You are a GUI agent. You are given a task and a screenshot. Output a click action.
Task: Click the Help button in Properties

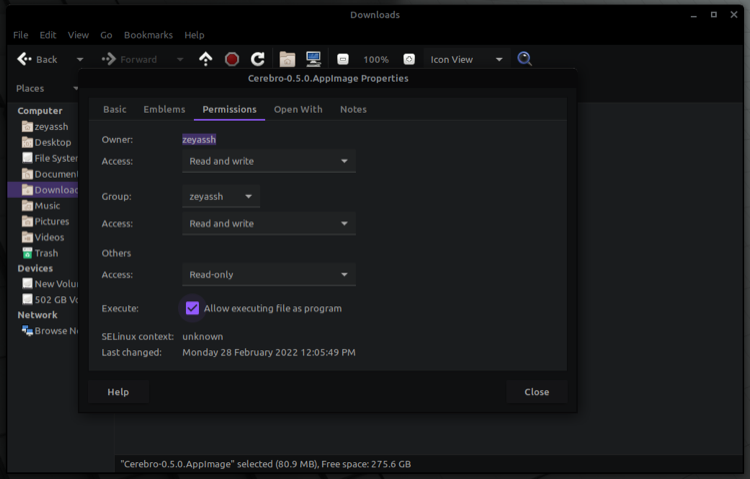pos(118,392)
